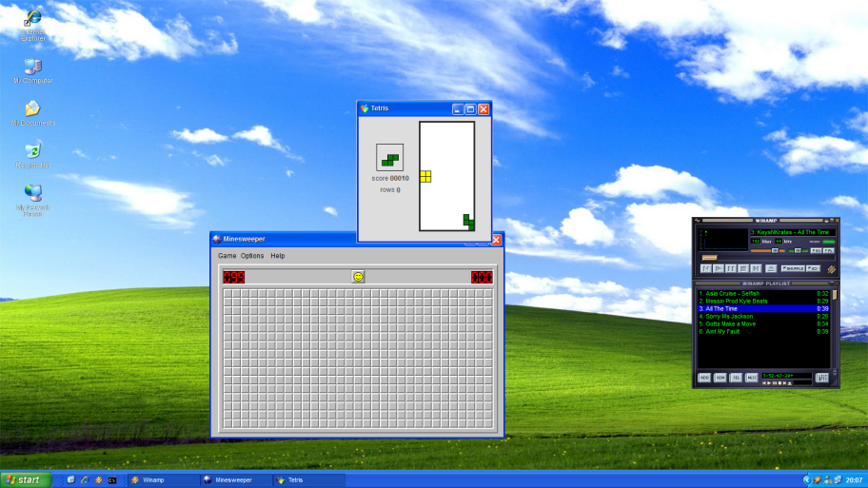Click the Winamp playlist scrollbar handle
The height and width of the screenshot is (488, 868).
(x=835, y=295)
